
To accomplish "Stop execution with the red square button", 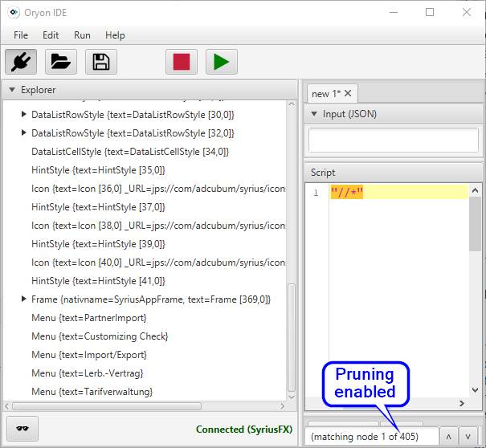I will (x=182, y=62).
